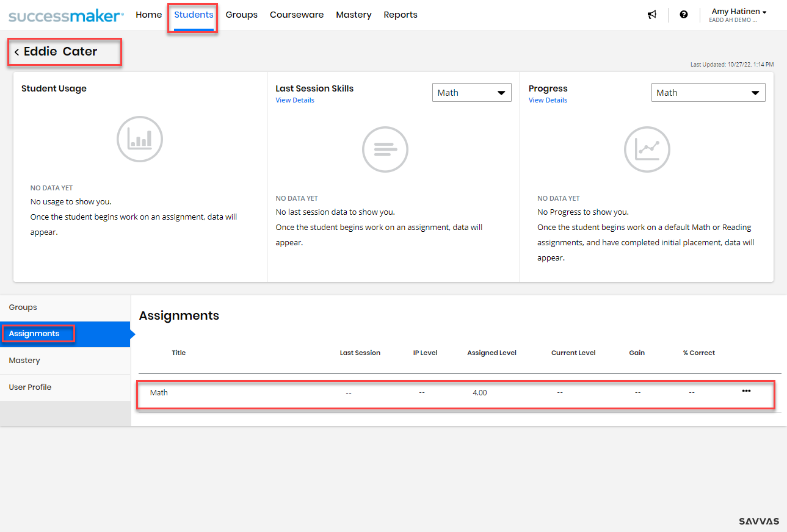Expand the Last Session Skills Math dropdown
This screenshot has width=787, height=532.
471,93
